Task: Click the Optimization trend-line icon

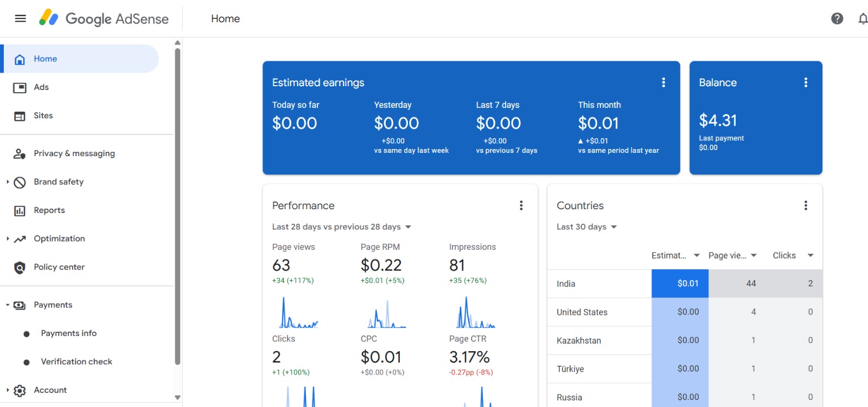Action: click(x=20, y=239)
